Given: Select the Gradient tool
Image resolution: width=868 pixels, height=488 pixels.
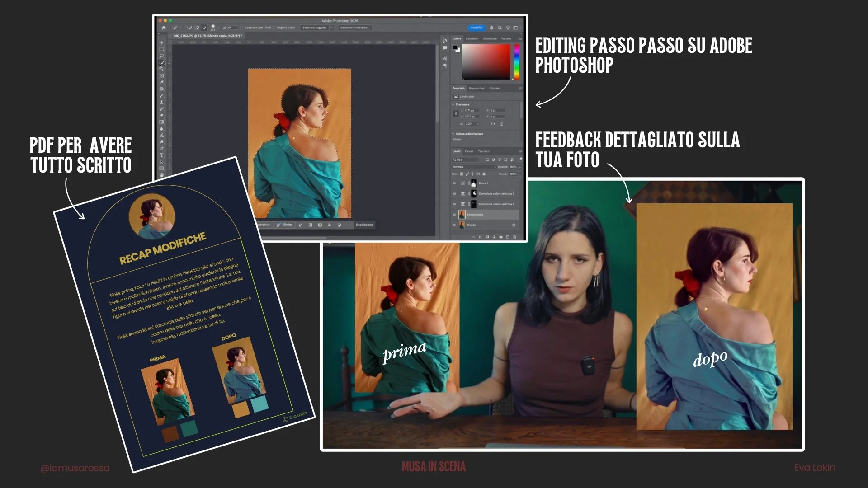Looking at the screenshot, I should (x=161, y=122).
